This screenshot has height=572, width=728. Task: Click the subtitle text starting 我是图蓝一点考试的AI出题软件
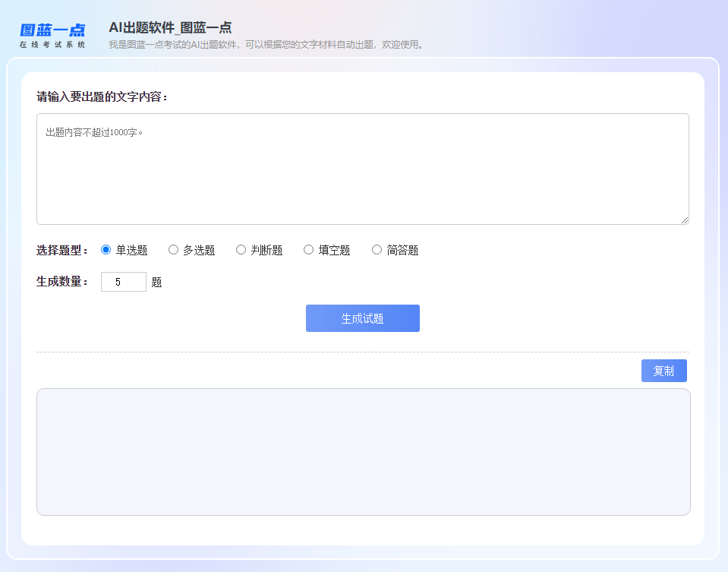266,45
